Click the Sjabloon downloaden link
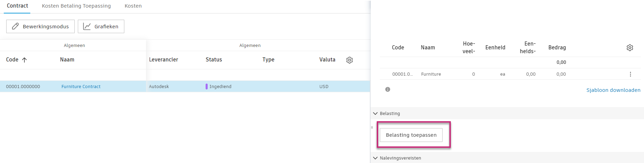This screenshot has height=163, width=644. tap(613, 90)
